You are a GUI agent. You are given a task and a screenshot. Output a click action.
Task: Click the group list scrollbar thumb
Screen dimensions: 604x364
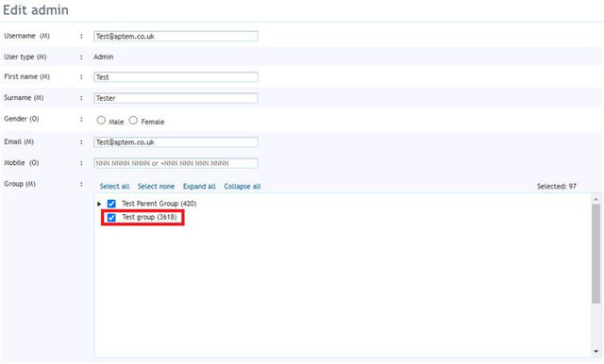tap(596, 254)
